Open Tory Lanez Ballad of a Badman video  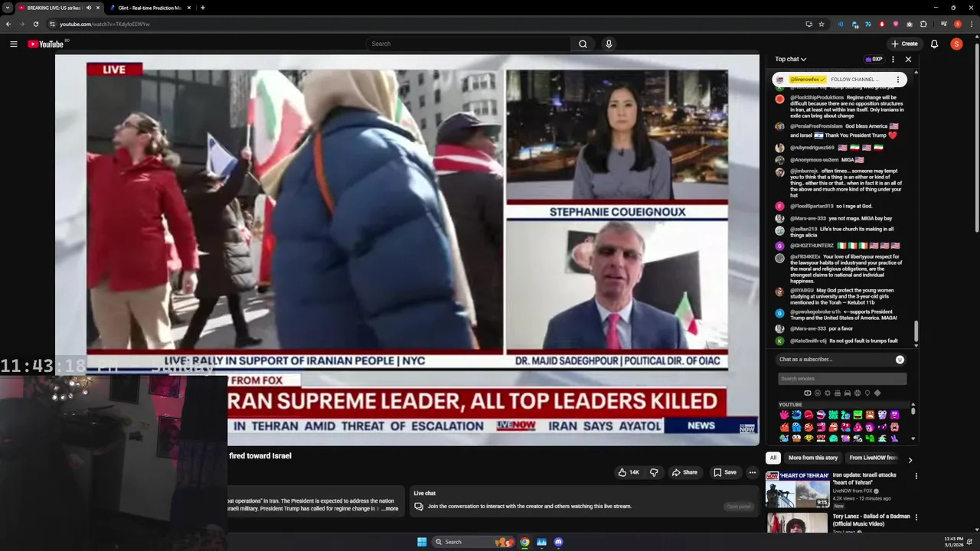[x=871, y=520]
